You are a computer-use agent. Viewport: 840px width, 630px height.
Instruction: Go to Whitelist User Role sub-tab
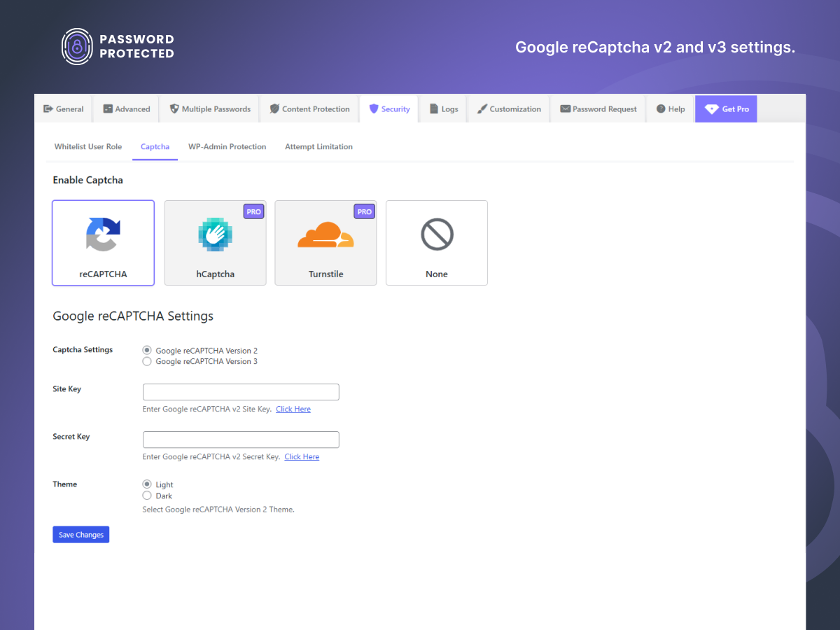click(x=88, y=147)
